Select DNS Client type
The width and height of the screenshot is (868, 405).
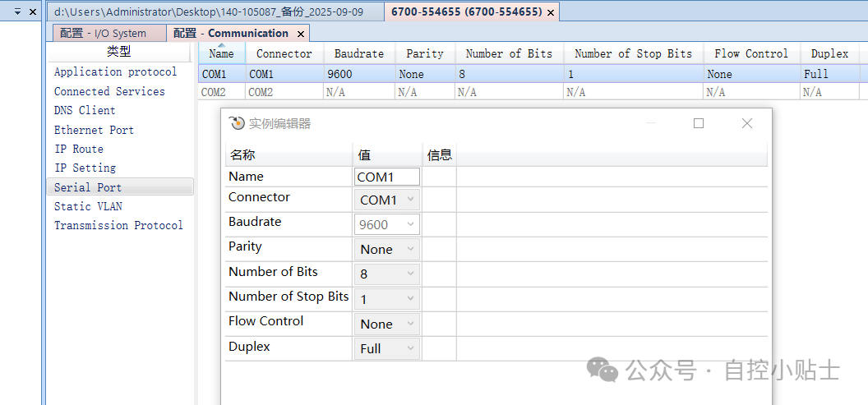point(85,110)
